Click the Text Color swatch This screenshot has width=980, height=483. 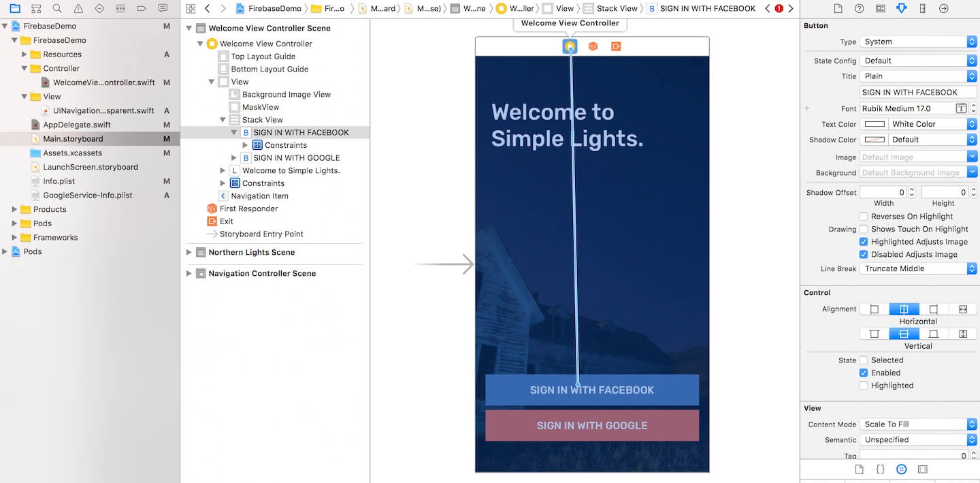click(875, 124)
